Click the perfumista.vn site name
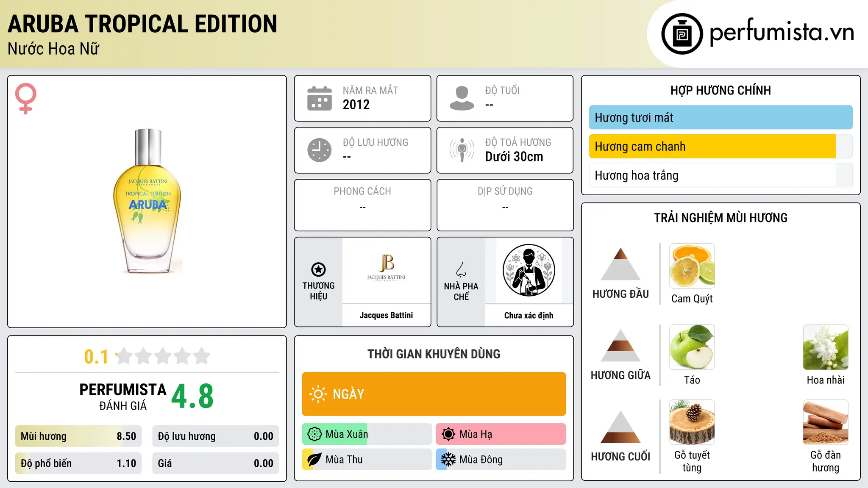 coord(782,32)
